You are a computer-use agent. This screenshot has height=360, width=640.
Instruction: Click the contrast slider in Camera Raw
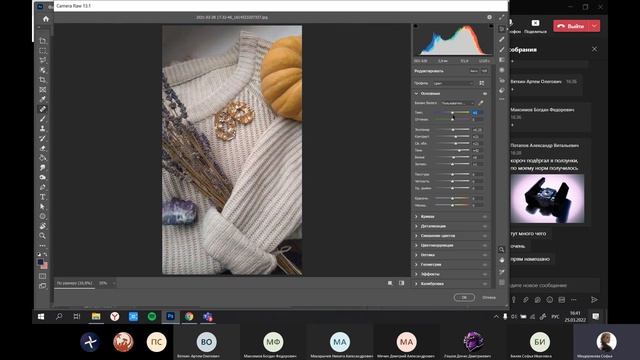[x=453, y=137]
